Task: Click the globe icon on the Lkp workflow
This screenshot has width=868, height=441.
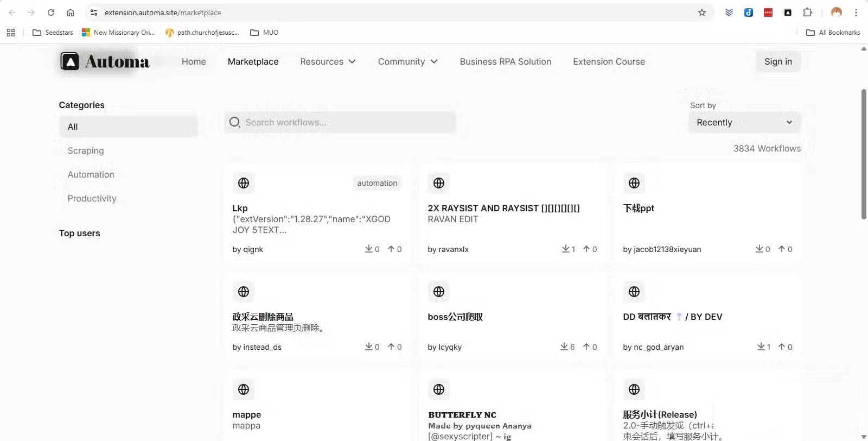Action: [244, 183]
